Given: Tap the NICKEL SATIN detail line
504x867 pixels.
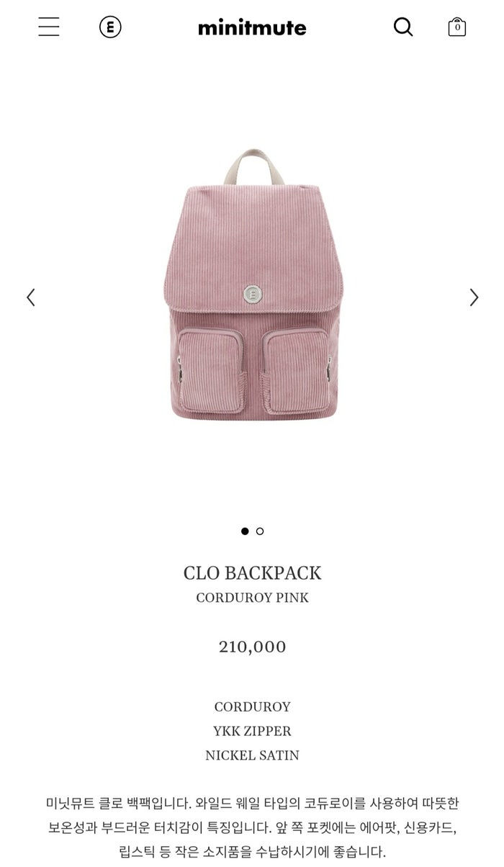Looking at the screenshot, I should pyautogui.click(x=252, y=756).
